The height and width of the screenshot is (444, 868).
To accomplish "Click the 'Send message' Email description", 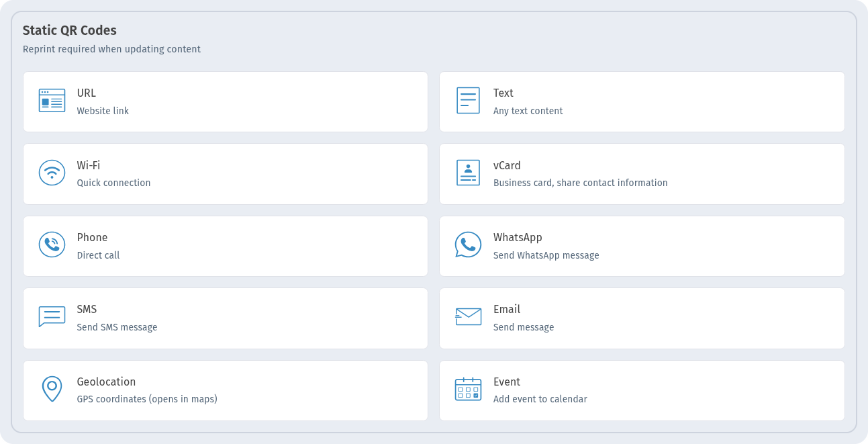I will click(x=524, y=327).
